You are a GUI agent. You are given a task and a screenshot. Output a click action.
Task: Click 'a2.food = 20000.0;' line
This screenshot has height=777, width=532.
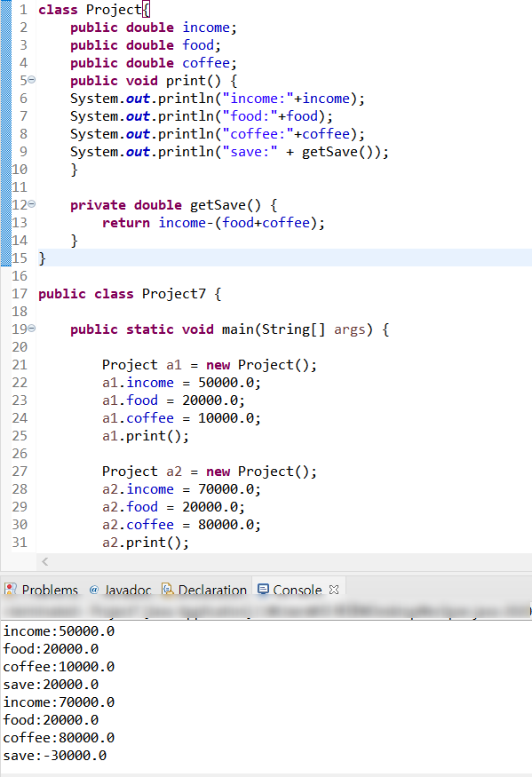(173, 507)
